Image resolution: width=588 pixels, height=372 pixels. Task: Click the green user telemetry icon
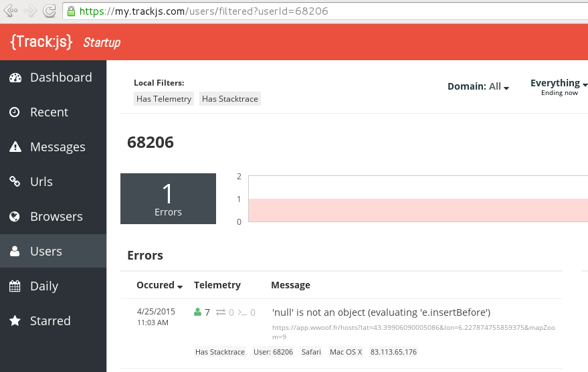(197, 312)
